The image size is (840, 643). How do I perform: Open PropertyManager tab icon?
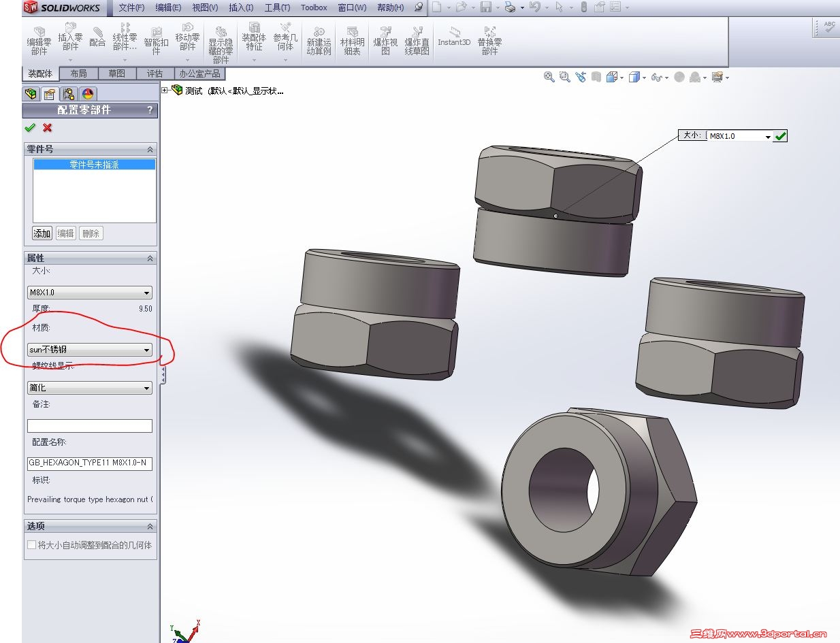(x=49, y=94)
